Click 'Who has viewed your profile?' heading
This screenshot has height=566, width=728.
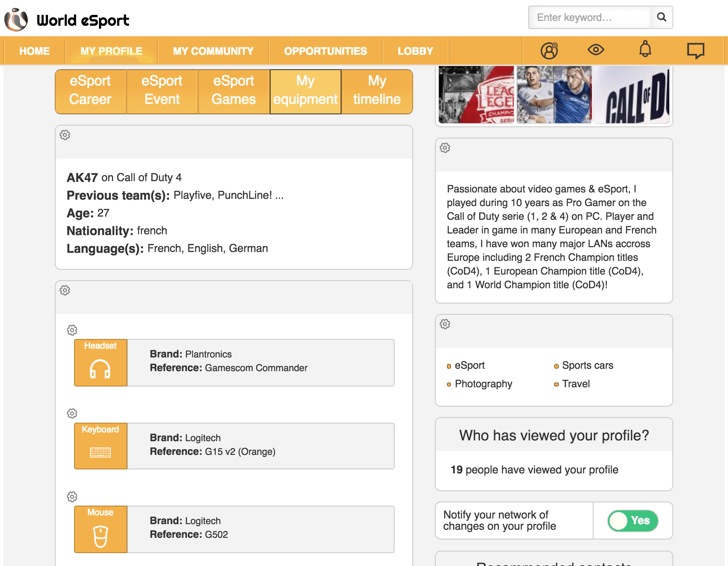tap(554, 436)
